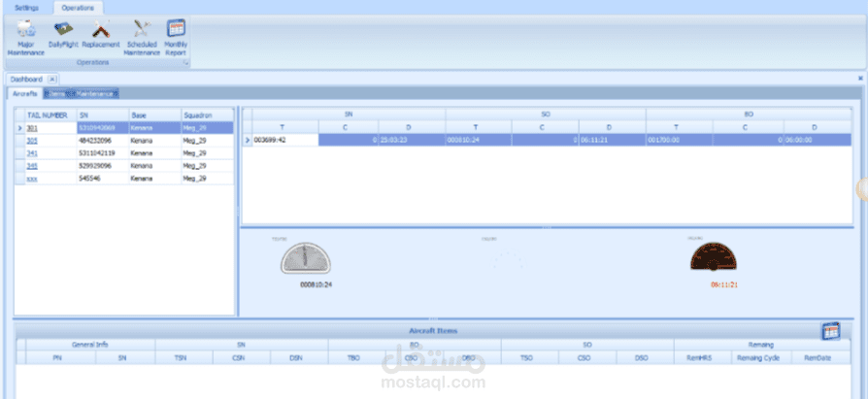Click the RemDate column header
This screenshot has width=868, height=399.
pos(820,358)
